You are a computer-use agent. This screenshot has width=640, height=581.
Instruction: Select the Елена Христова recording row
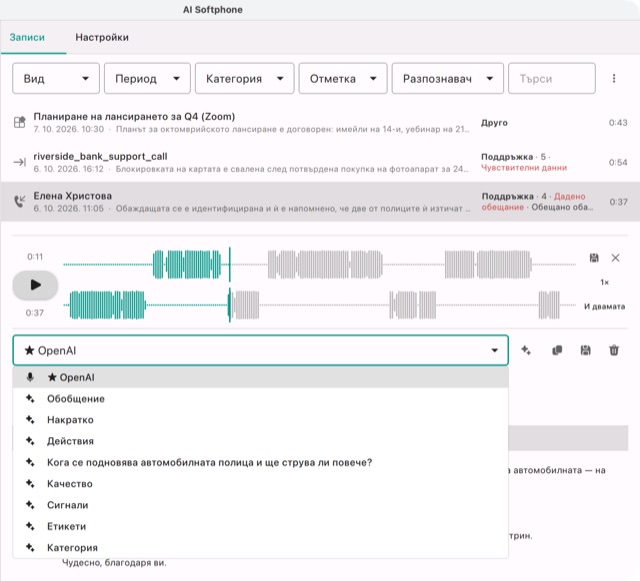(320, 202)
